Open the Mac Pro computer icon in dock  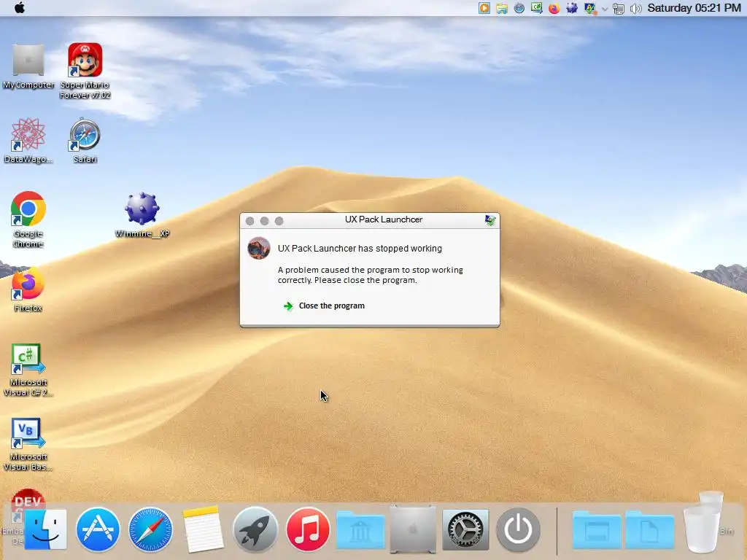pyautogui.click(x=413, y=529)
